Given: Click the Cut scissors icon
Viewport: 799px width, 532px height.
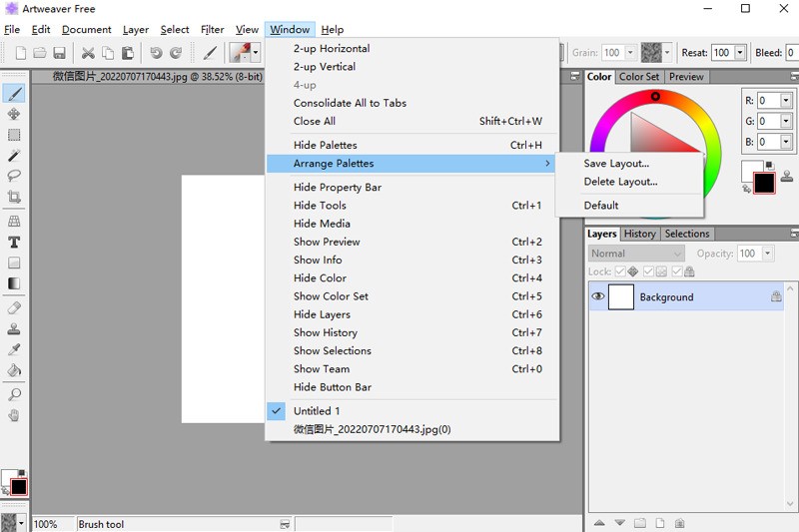Looking at the screenshot, I should point(88,53).
